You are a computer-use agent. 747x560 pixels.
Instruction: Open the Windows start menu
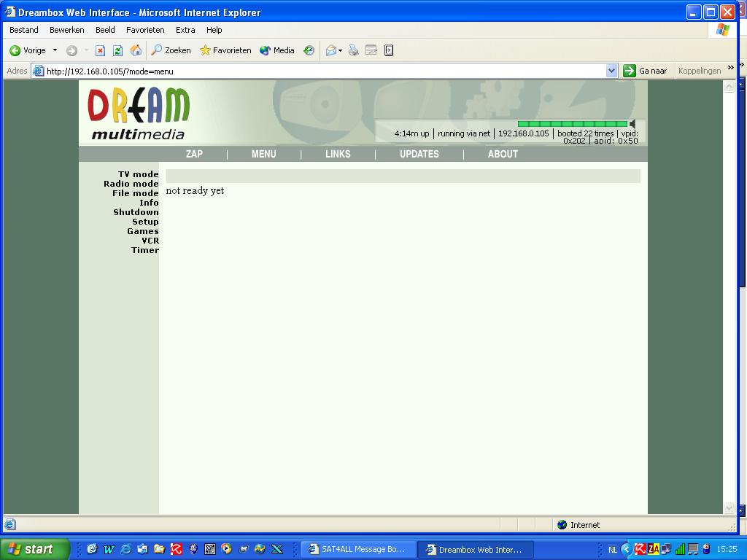pyautogui.click(x=34, y=549)
